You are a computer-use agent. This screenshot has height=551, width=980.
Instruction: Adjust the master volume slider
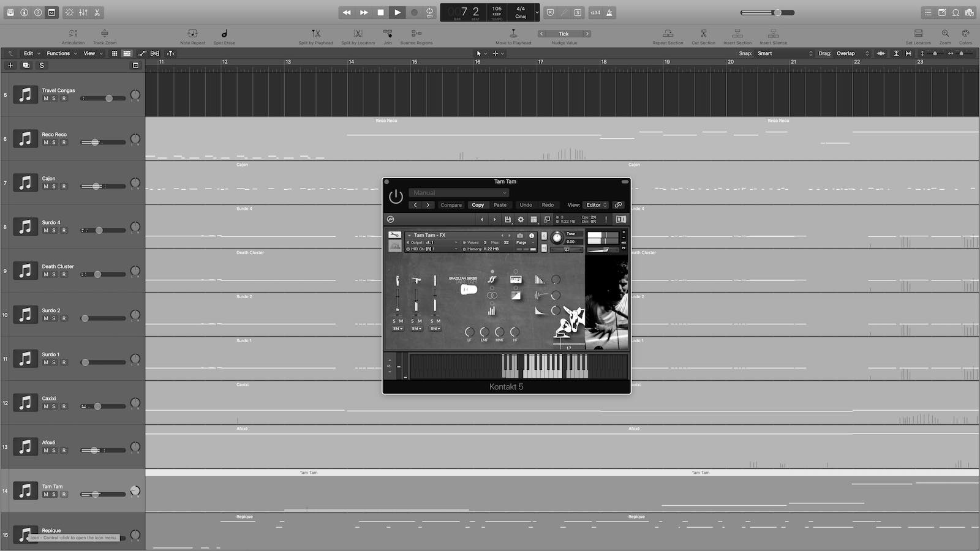(x=767, y=12)
